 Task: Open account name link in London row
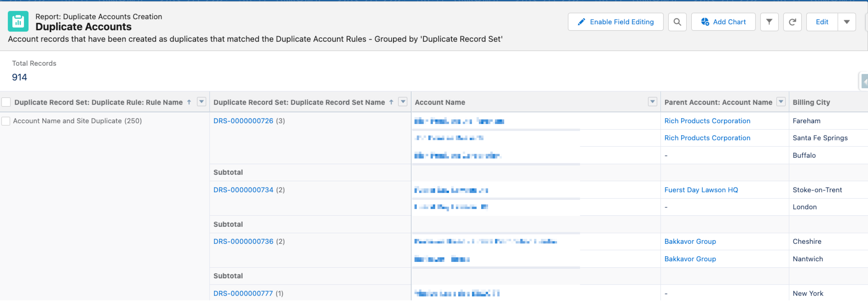pyautogui.click(x=451, y=207)
